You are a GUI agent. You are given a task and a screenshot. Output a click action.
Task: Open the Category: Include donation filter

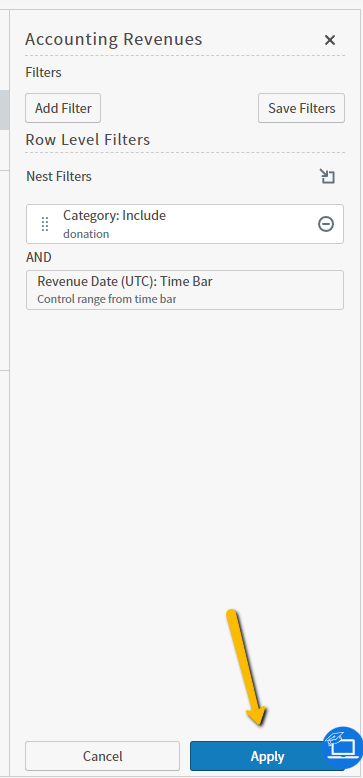pyautogui.click(x=184, y=224)
